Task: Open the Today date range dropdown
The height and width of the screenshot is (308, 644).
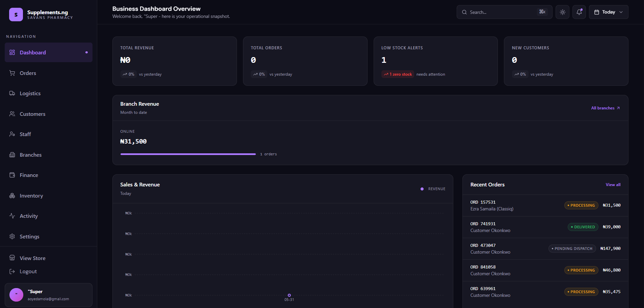Action: coord(609,12)
